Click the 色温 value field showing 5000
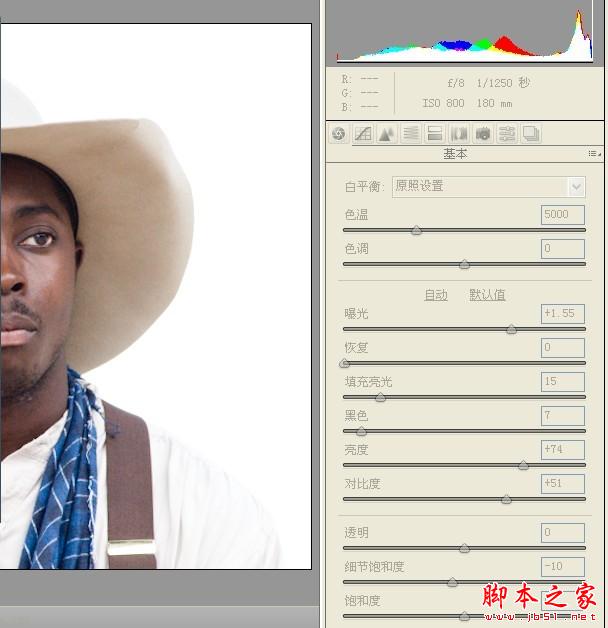 click(562, 215)
